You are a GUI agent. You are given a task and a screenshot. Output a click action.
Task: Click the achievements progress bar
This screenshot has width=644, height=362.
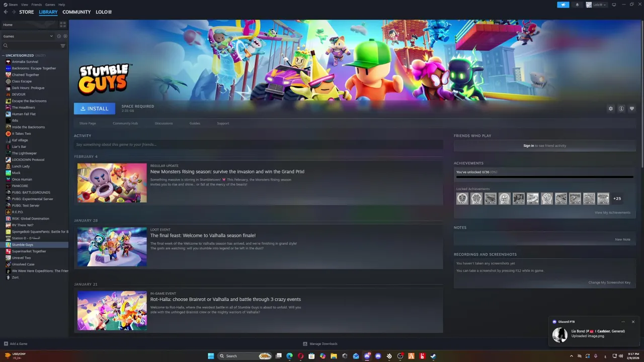(x=544, y=177)
